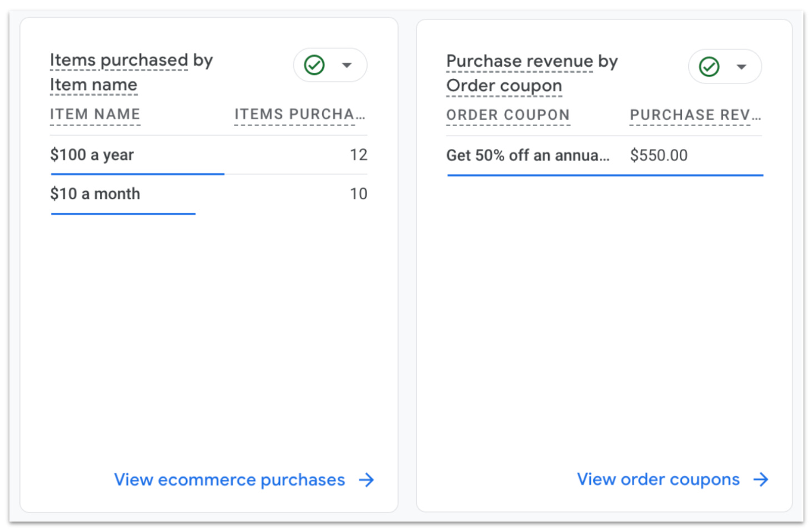Image resolution: width=812 pixels, height=531 pixels.
Task: Click green checkmark on Purchase revenue card
Action: click(x=709, y=67)
